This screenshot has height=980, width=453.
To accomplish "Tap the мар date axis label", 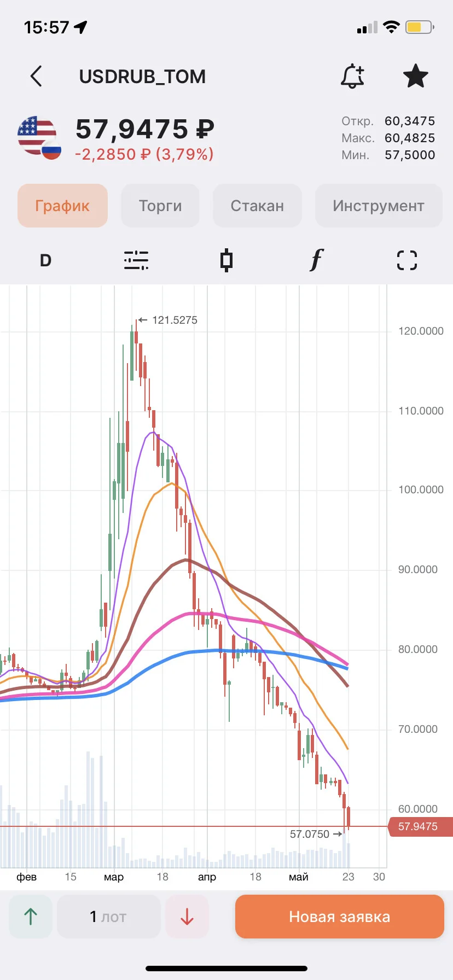I will tap(114, 877).
